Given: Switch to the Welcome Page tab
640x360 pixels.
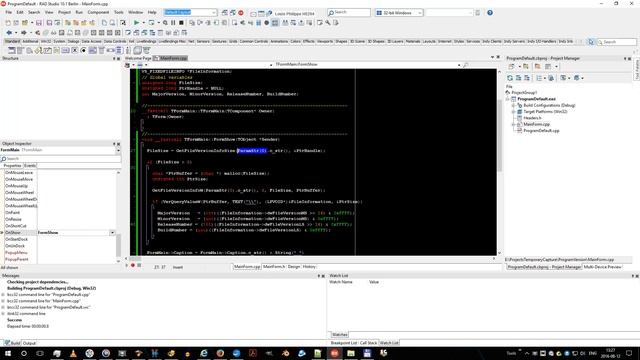Looking at the screenshot, I should pos(138,58).
